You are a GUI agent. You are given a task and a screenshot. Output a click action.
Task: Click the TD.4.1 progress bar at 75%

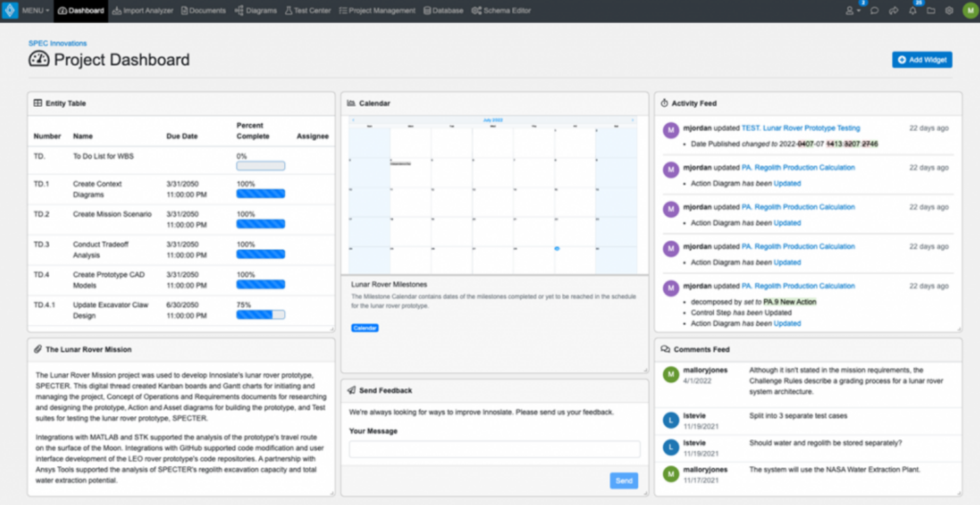(x=260, y=314)
